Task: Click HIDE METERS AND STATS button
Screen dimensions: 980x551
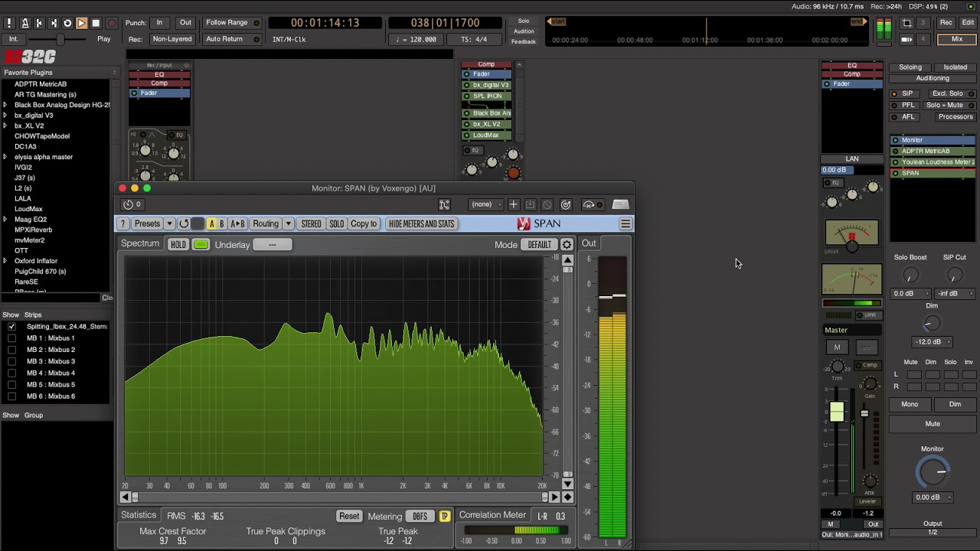Action: point(421,223)
